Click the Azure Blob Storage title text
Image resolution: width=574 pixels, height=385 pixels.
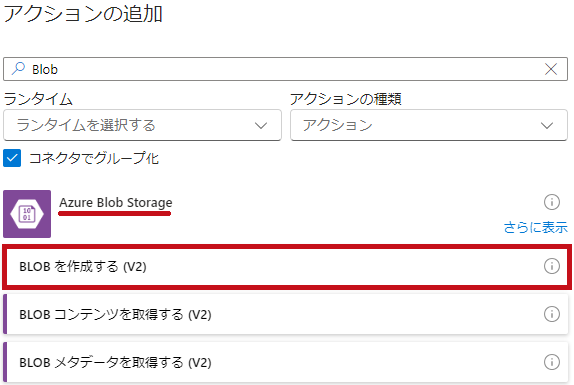tap(116, 202)
